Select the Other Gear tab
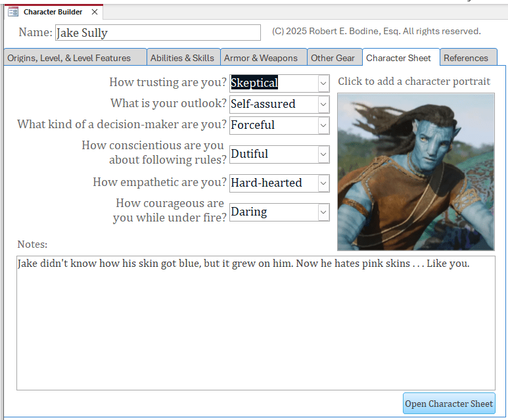This screenshot has height=420, width=508. pyautogui.click(x=333, y=58)
